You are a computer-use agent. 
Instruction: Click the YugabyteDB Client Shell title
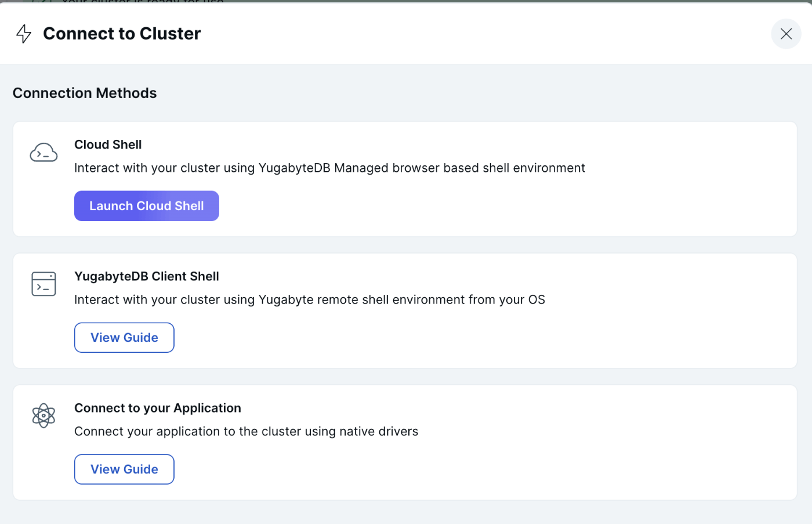[146, 276]
